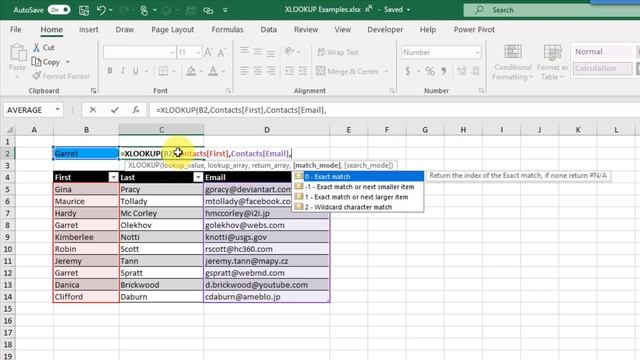Expand the Copy options arrow
The image size is (640, 360).
[68, 62]
